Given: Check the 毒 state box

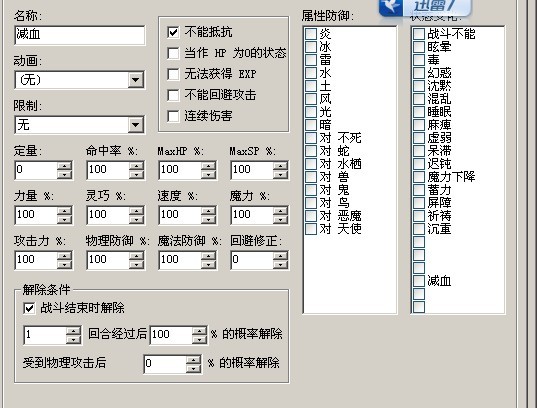Looking at the screenshot, I should (419, 60).
